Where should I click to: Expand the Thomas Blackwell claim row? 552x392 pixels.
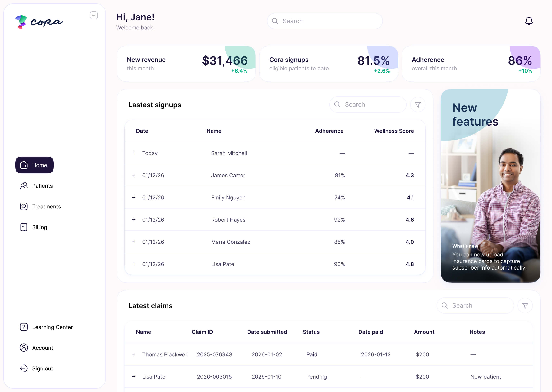pyautogui.click(x=134, y=354)
